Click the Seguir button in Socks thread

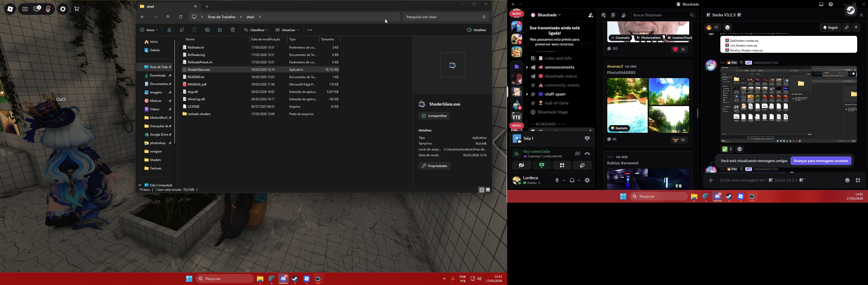click(830, 28)
